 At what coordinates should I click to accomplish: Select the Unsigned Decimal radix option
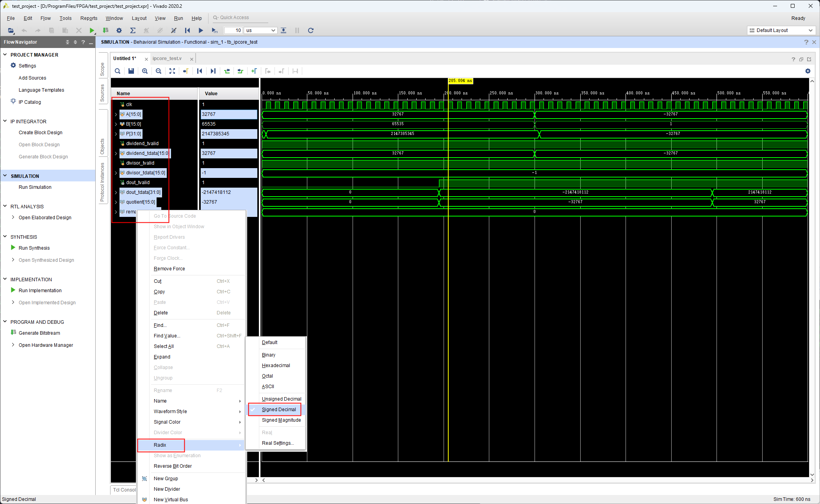tap(281, 399)
